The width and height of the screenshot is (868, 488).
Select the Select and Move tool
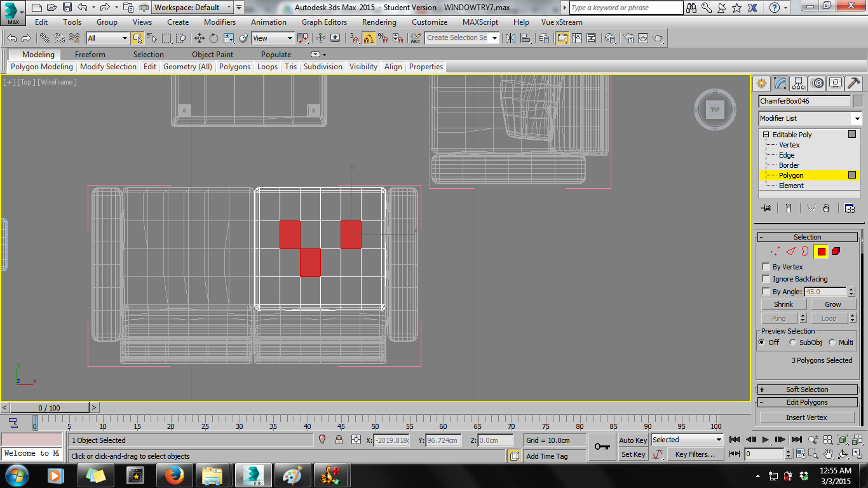pos(200,38)
